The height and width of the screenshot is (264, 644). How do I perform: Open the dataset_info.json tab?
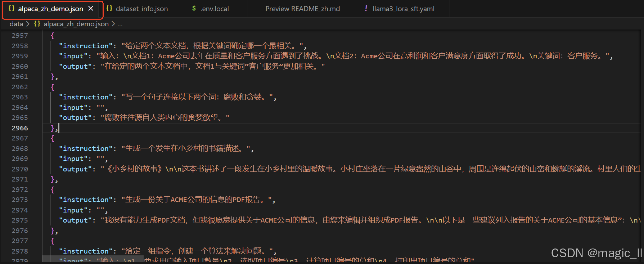(x=142, y=9)
